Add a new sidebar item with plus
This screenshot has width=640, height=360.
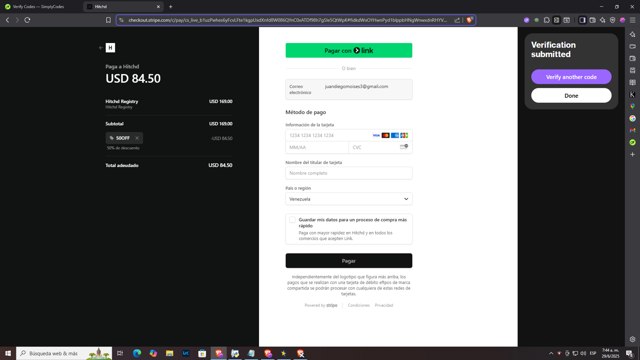click(632, 154)
